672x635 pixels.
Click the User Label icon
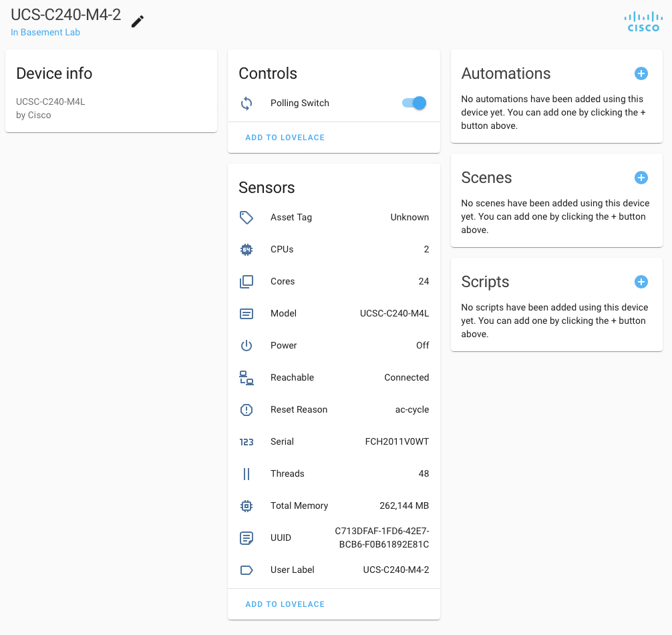[246, 570]
